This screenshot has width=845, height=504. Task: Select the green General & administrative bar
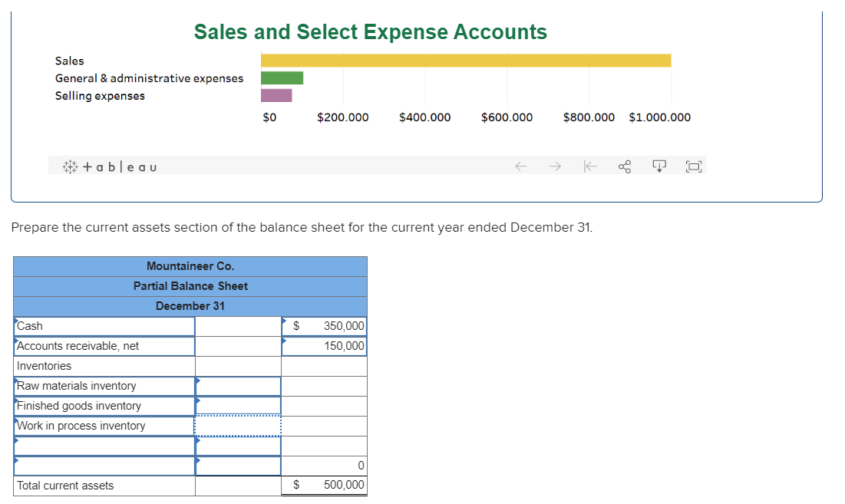pos(282,78)
